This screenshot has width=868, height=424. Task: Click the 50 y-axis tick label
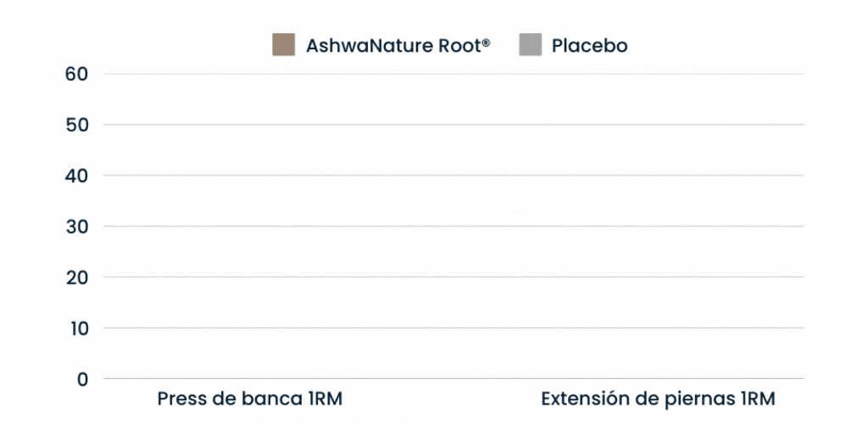(76, 125)
